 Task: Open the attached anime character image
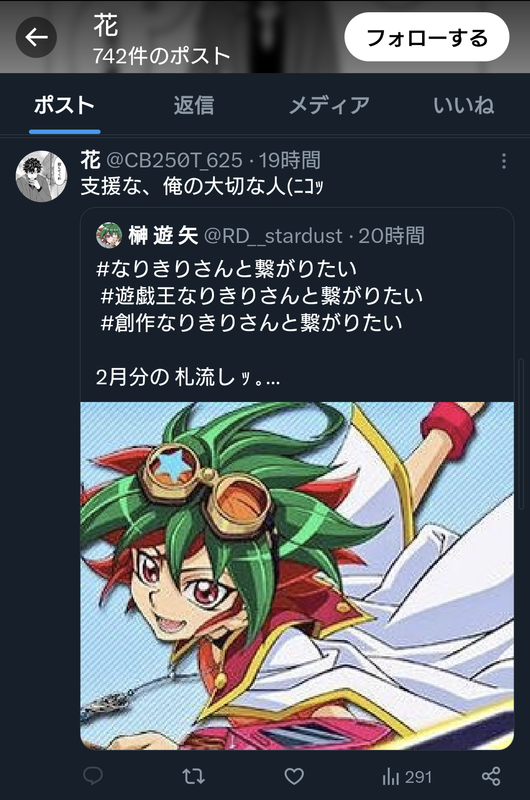pyautogui.click(x=297, y=576)
